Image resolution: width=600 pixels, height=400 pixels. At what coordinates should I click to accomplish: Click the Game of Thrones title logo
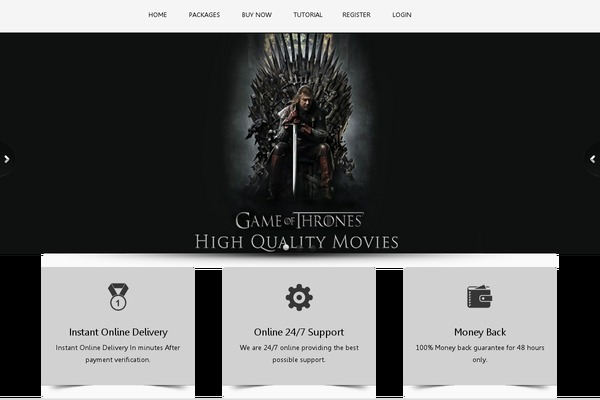click(299, 220)
